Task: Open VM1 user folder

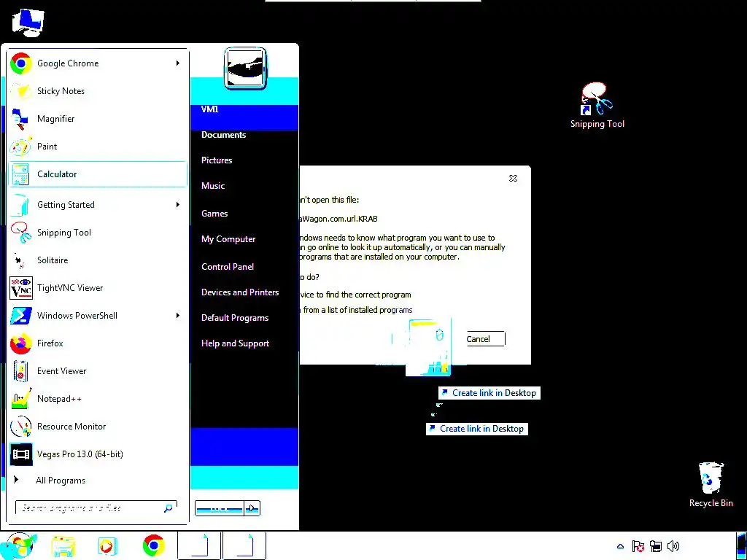Action: click(209, 109)
